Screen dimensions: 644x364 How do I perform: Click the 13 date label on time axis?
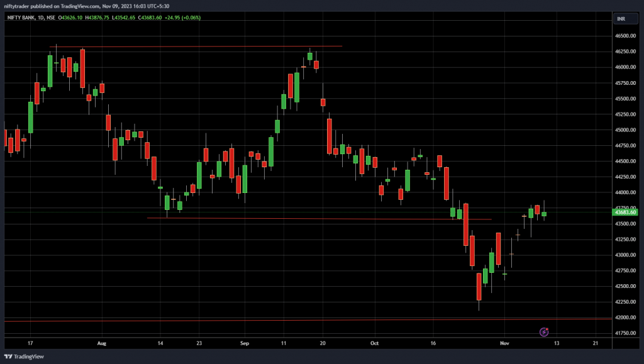pyautogui.click(x=557, y=343)
